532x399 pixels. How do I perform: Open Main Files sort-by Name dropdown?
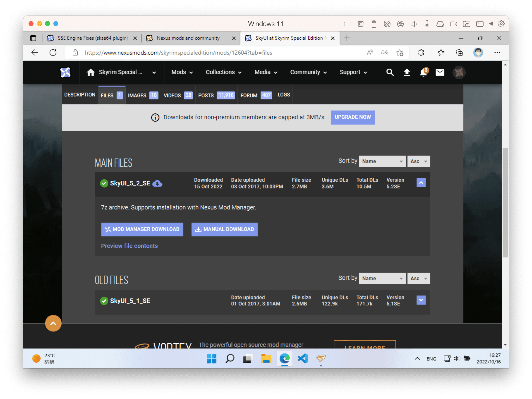(x=382, y=161)
